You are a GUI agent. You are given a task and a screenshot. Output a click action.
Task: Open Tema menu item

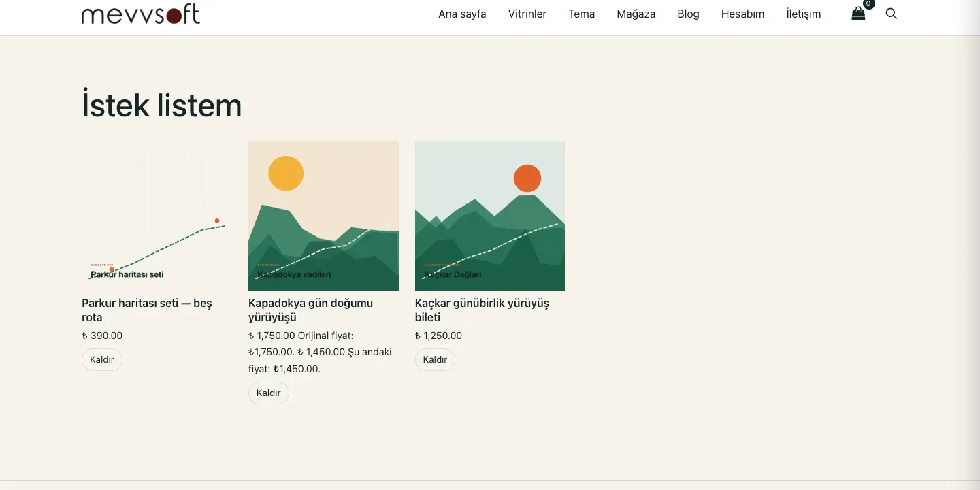coord(582,14)
